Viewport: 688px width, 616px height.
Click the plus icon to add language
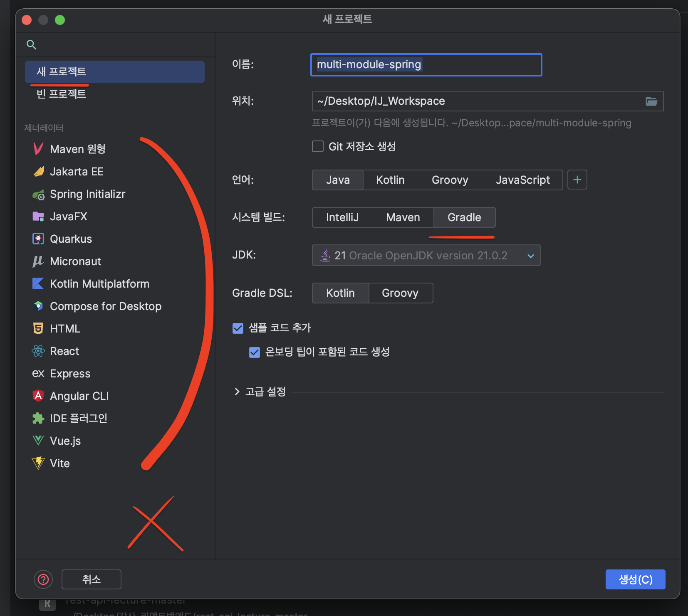(x=577, y=180)
